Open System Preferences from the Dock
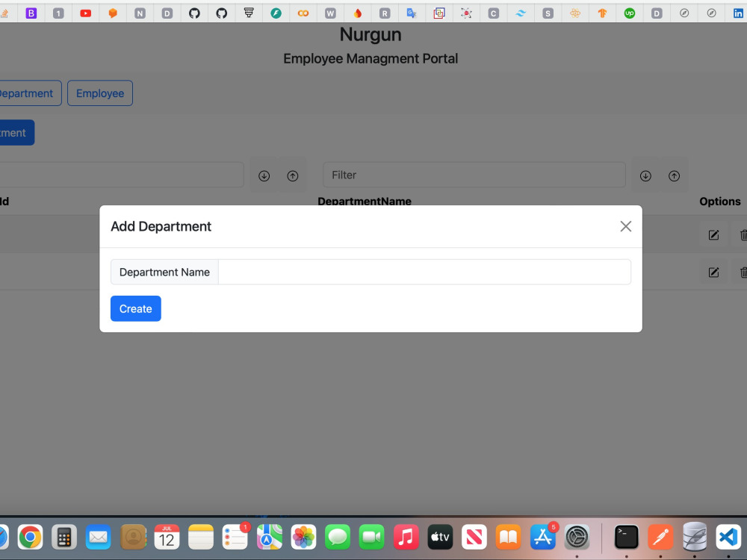 577,537
